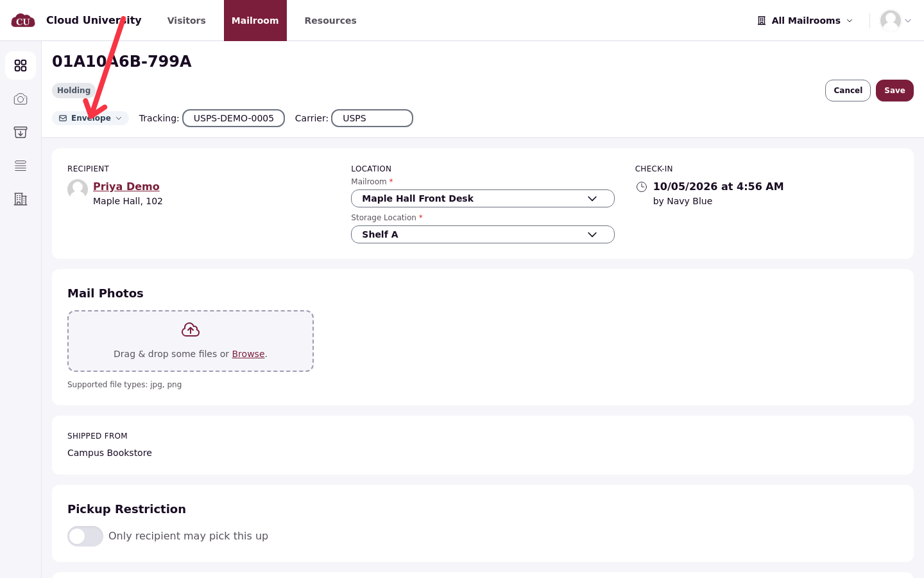Image resolution: width=924 pixels, height=578 pixels.
Task: Click the check-in clock icon
Action: pos(642,187)
